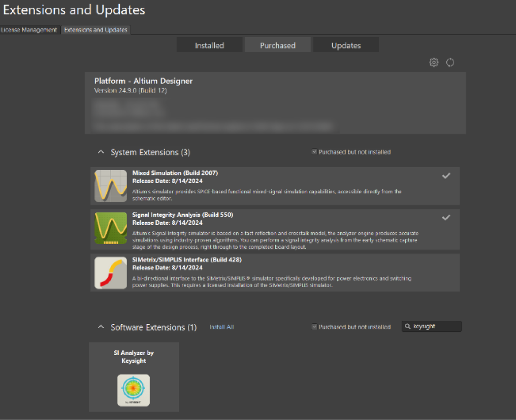Select the Platform - Altium Designer panel
The height and width of the screenshot is (420, 516).
tap(275, 103)
